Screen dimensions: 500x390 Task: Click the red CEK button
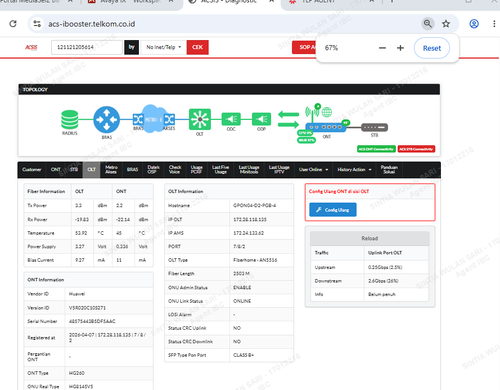tap(198, 47)
